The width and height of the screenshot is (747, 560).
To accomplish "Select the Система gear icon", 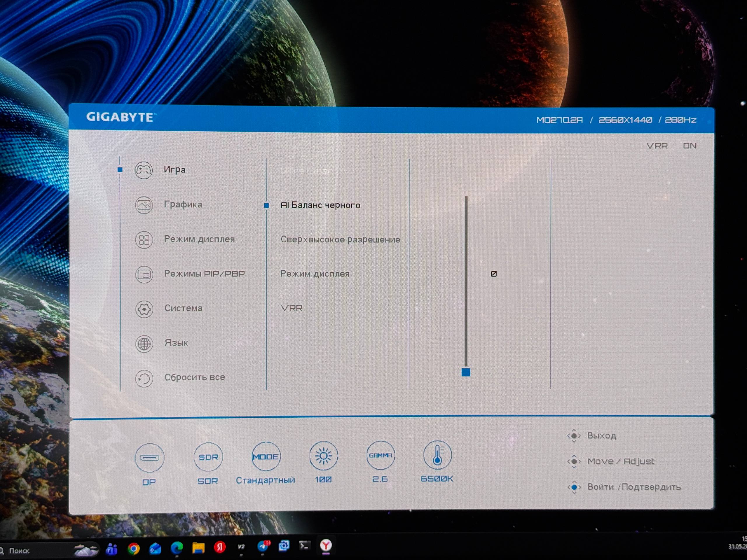I will [x=144, y=309].
